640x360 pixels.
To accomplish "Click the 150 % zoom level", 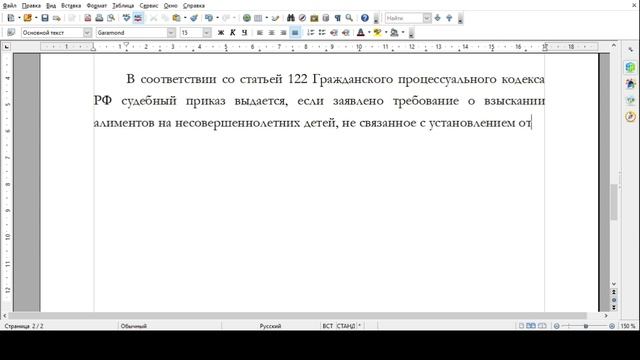I will pyautogui.click(x=628, y=326).
